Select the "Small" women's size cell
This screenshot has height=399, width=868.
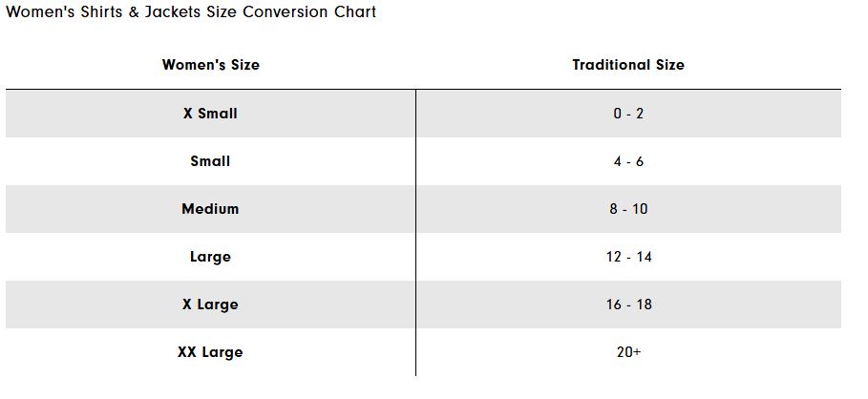point(210,160)
